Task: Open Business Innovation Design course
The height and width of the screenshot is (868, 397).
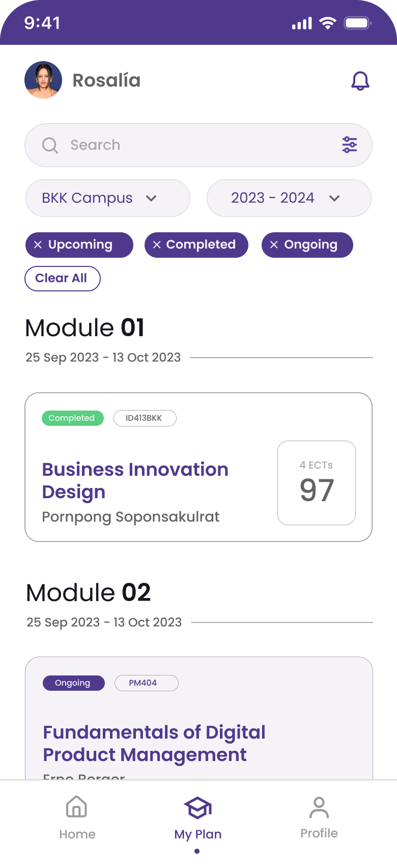Action: point(198,467)
